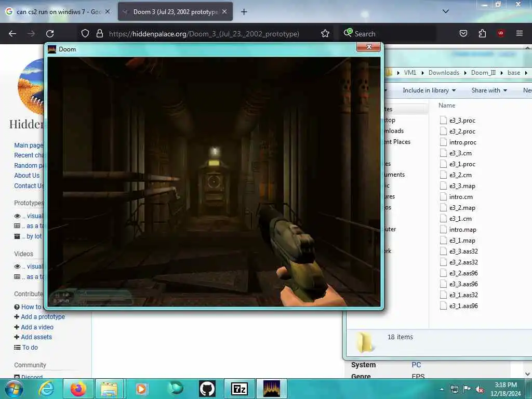Select file e3_3.map
Screen dimensions: 532x399
pyautogui.click(x=462, y=186)
